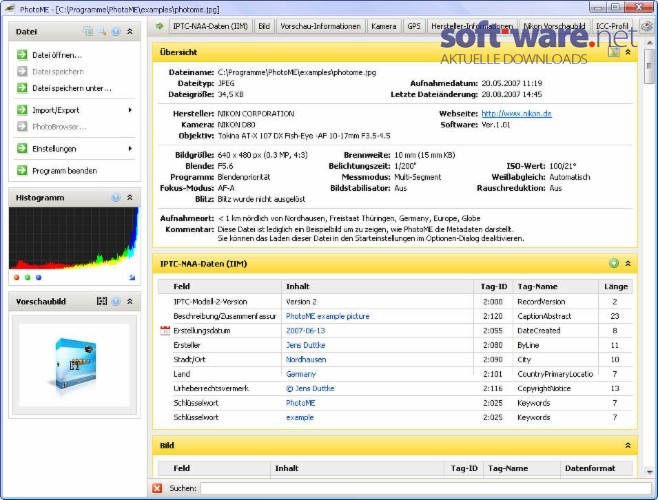Click histogram scale icon at bottom right

tap(132, 277)
